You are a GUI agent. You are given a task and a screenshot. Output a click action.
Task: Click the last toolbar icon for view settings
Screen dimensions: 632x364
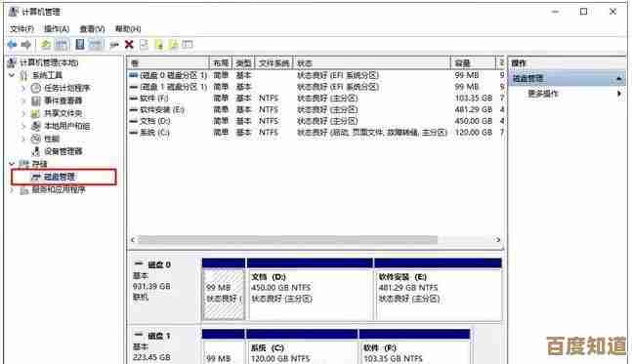[x=188, y=44]
